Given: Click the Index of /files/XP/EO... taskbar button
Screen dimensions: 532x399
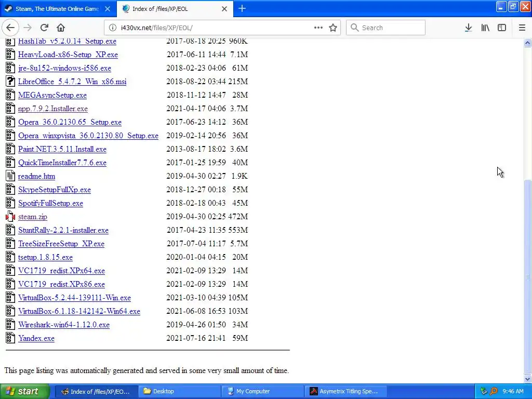Looking at the screenshot, I should 96,391.
